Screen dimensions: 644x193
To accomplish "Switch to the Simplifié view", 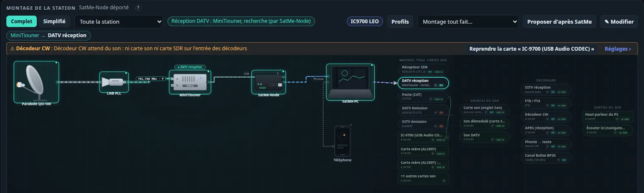I will coord(54,22).
